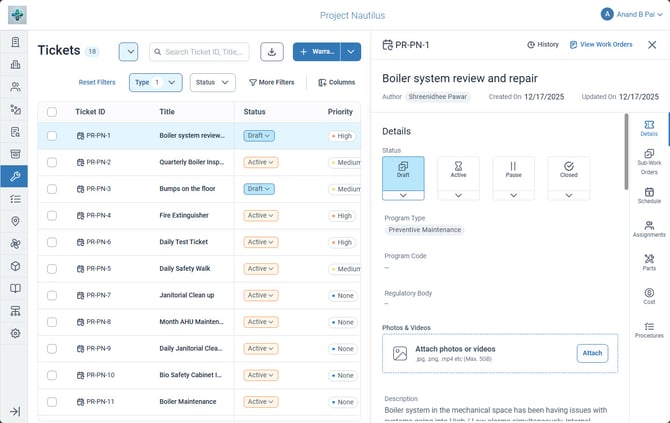Open the Anand B Pai user menu
Screen dimensions: 670x423
pos(632,15)
